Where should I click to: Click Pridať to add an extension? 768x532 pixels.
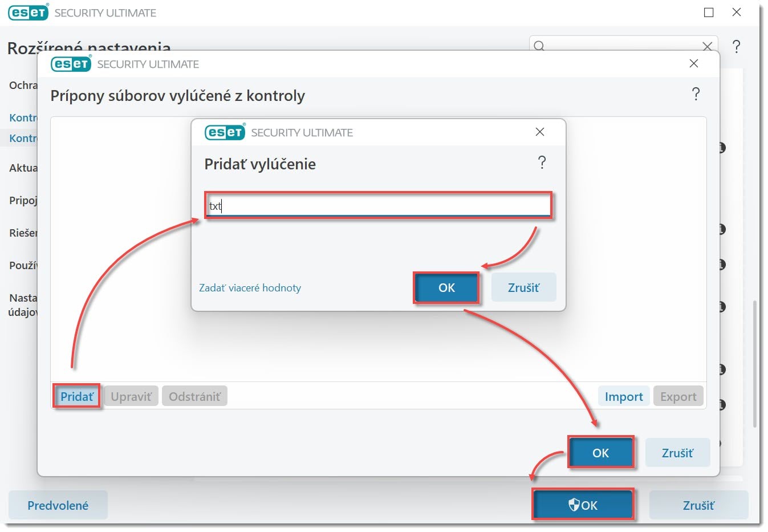[77, 396]
